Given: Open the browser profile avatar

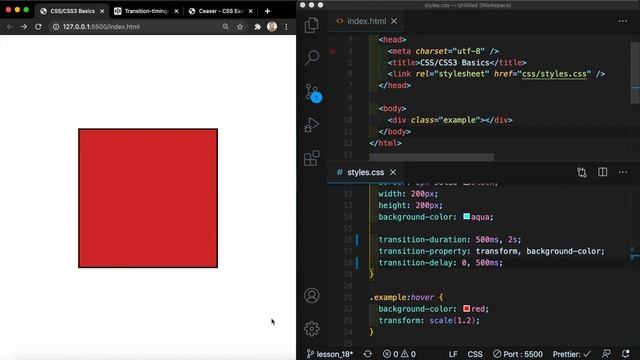Looking at the screenshot, I should point(272,27).
